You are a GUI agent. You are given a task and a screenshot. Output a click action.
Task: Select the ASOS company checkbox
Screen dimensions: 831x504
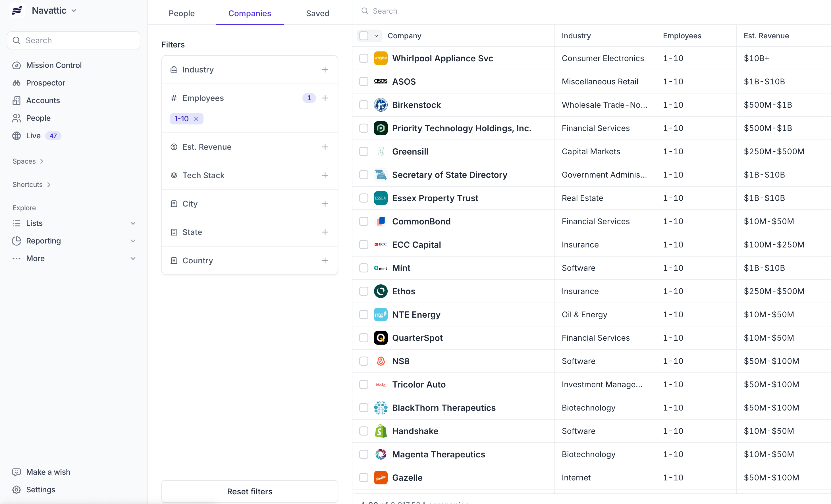pyautogui.click(x=363, y=82)
